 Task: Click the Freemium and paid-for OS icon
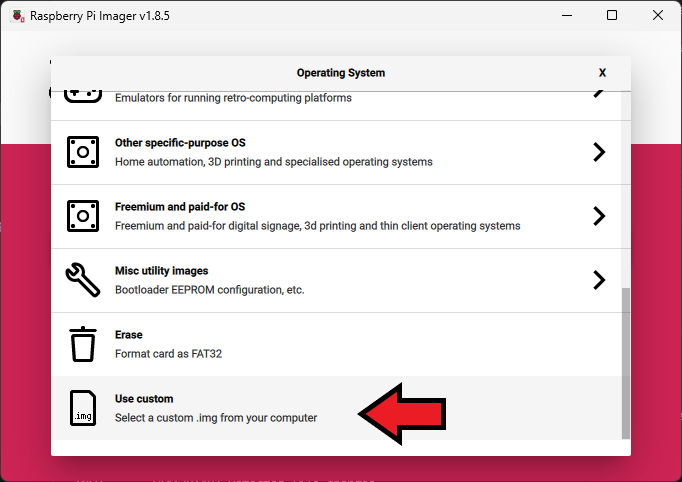pyautogui.click(x=83, y=216)
